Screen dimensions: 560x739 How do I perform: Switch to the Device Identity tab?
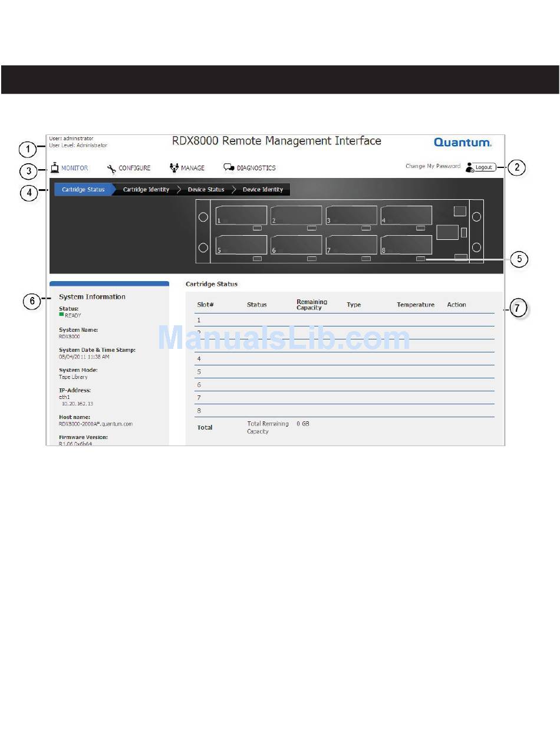point(263,190)
